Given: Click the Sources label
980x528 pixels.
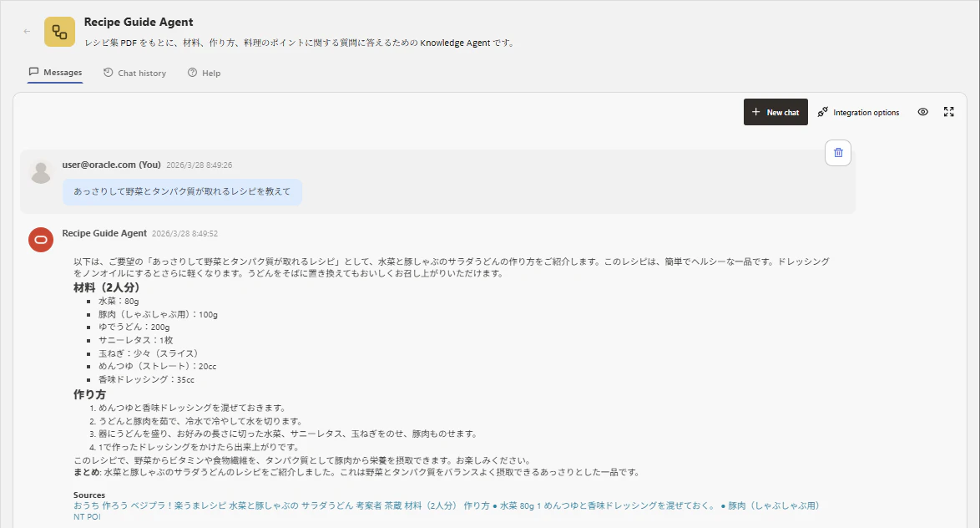Looking at the screenshot, I should tap(89, 495).
